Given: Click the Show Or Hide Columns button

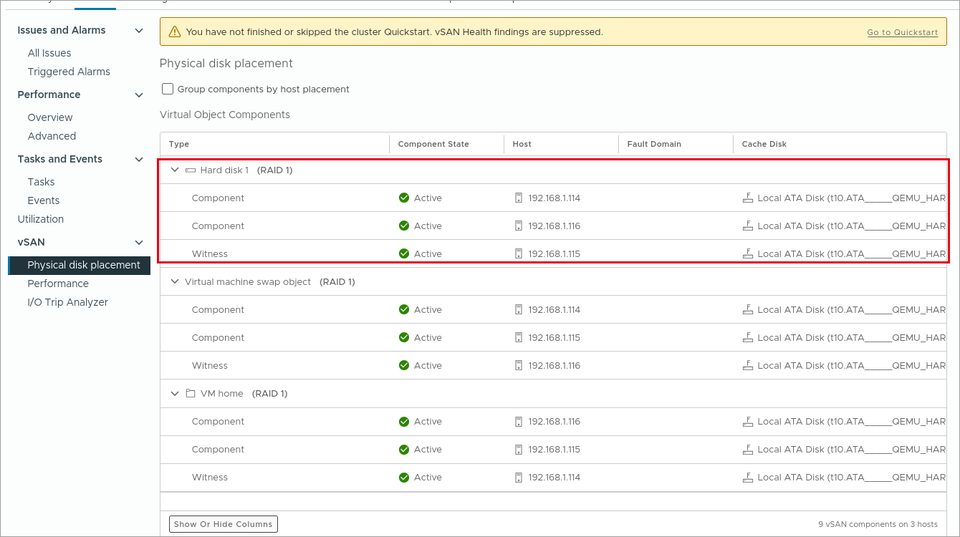Looking at the screenshot, I should click(x=223, y=524).
